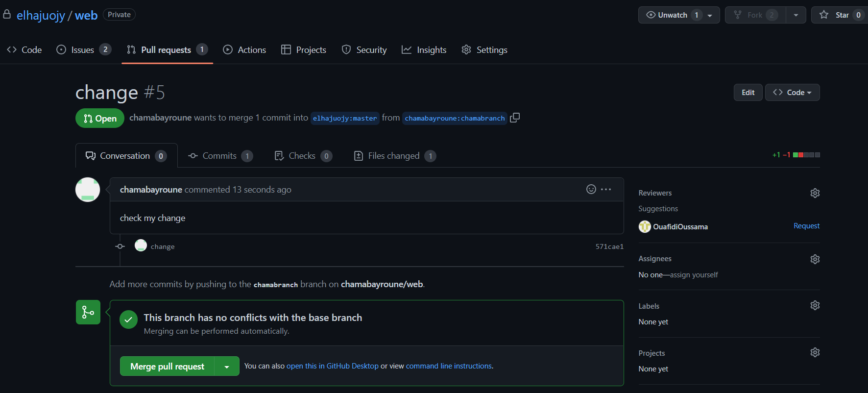
Task: Click the small avatar beside change commit
Action: pos(141,245)
